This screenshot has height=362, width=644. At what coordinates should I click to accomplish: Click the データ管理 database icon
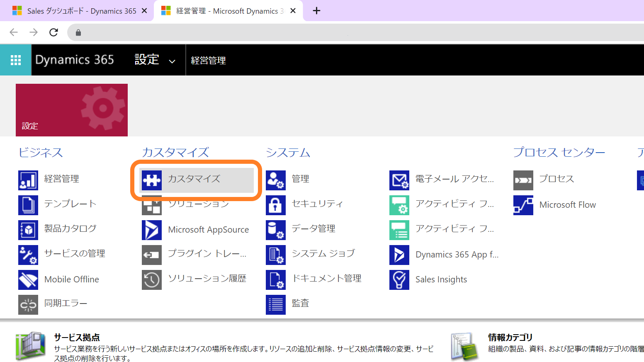point(276,230)
